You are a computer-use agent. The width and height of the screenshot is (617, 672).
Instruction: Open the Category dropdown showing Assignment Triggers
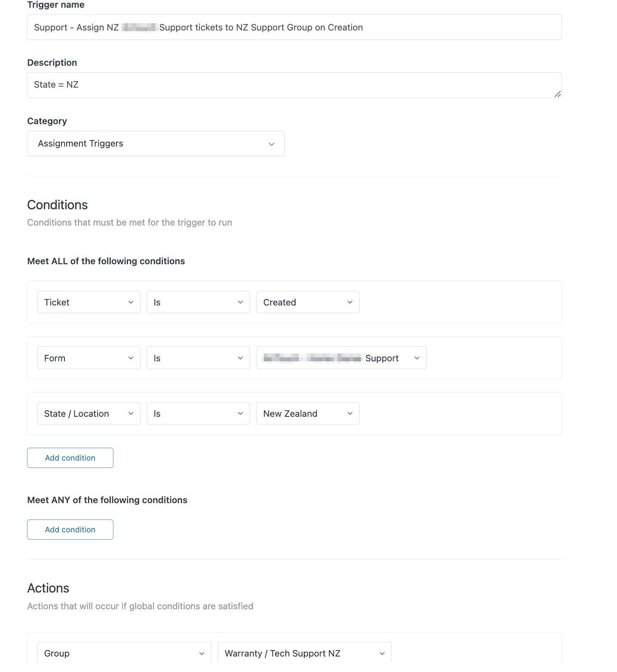click(x=156, y=143)
